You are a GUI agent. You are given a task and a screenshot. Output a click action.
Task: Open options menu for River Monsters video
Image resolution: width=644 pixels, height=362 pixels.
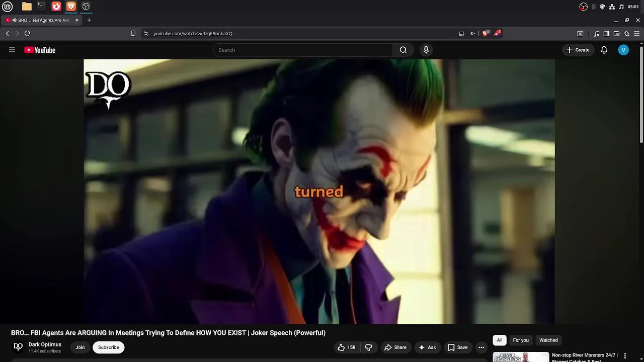pyautogui.click(x=624, y=355)
